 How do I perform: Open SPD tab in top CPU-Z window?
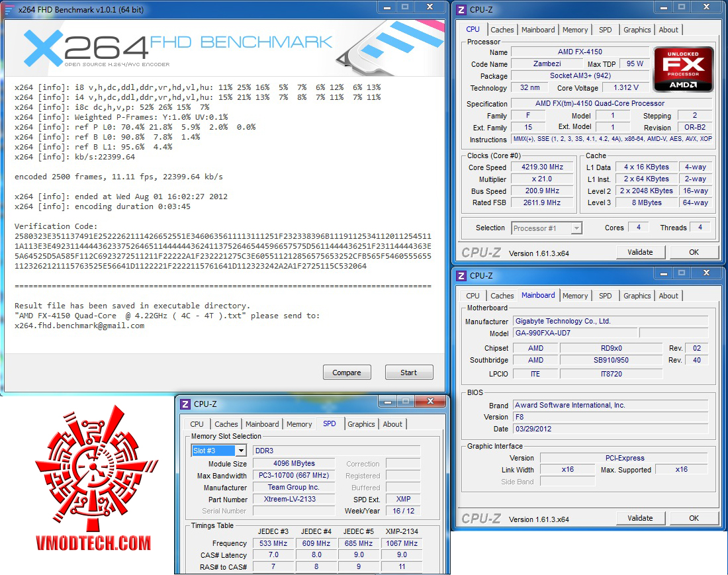pyautogui.click(x=606, y=30)
